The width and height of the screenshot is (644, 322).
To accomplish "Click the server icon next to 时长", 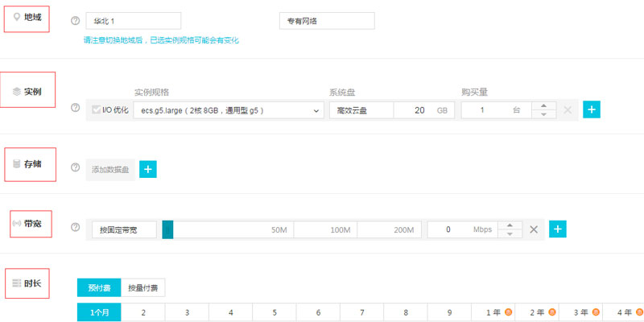I will [17, 283].
